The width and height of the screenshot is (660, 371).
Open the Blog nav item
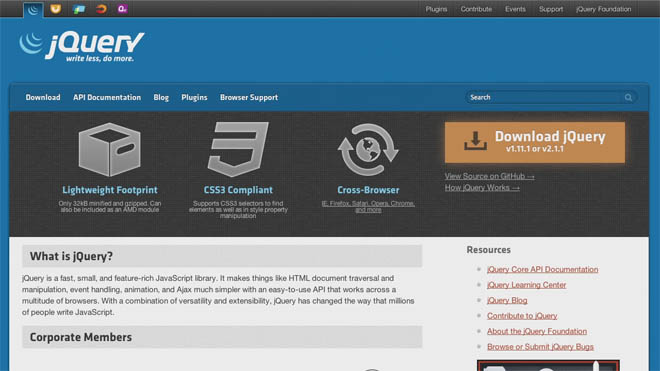pyautogui.click(x=161, y=97)
